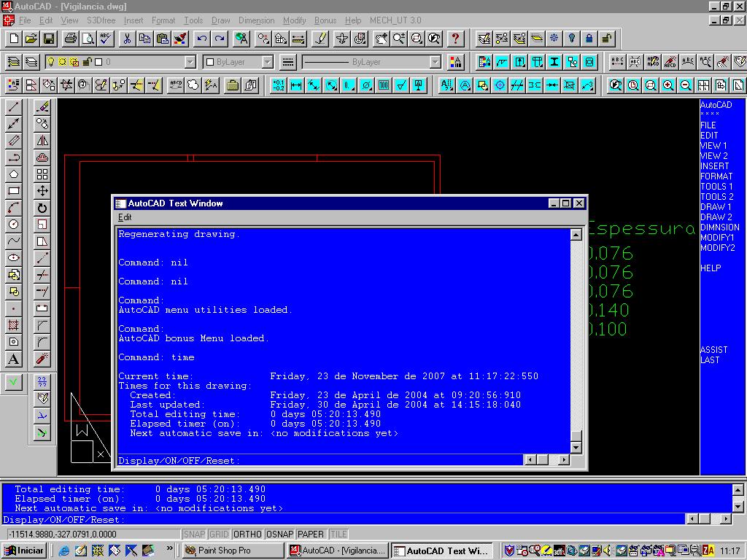This screenshot has height=560, width=747.
Task: Select the Circle draw tool
Action: click(14, 225)
